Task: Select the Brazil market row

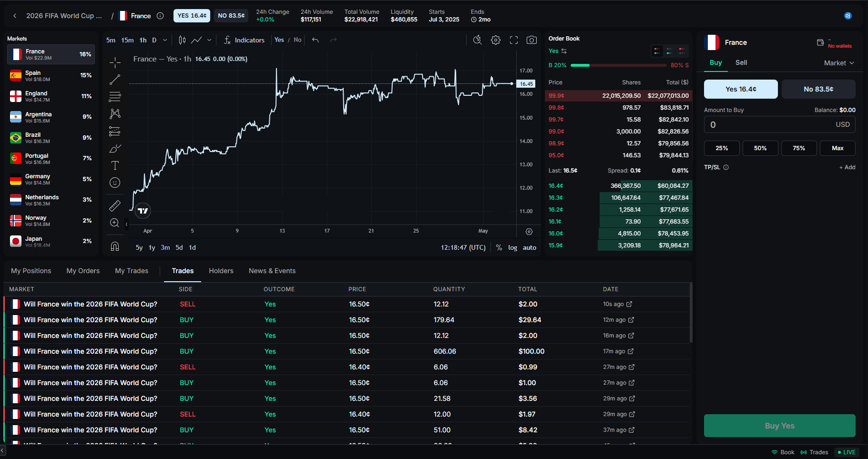Action: coord(51,138)
